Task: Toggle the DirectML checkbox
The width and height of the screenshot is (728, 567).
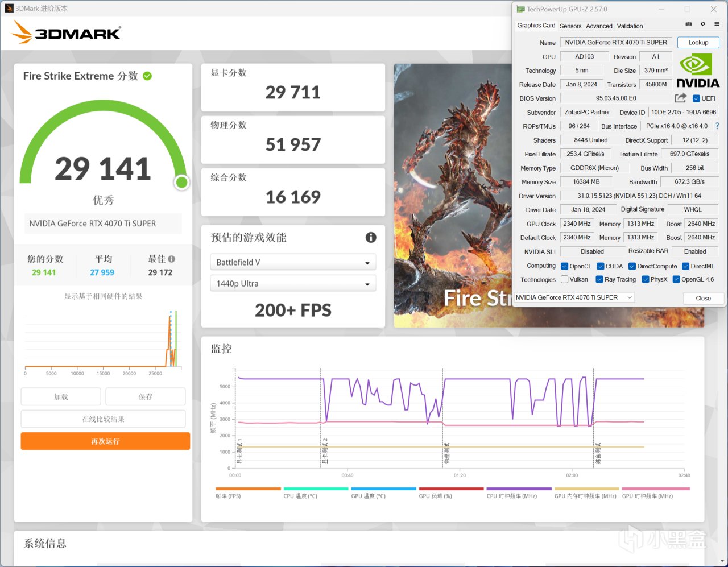Action: pos(686,266)
